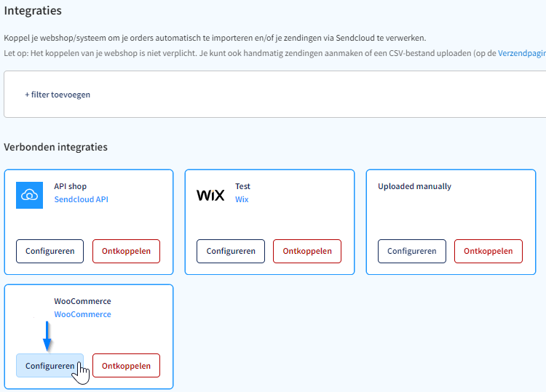Select the API shop card title
This screenshot has width=546, height=392.
click(71, 186)
